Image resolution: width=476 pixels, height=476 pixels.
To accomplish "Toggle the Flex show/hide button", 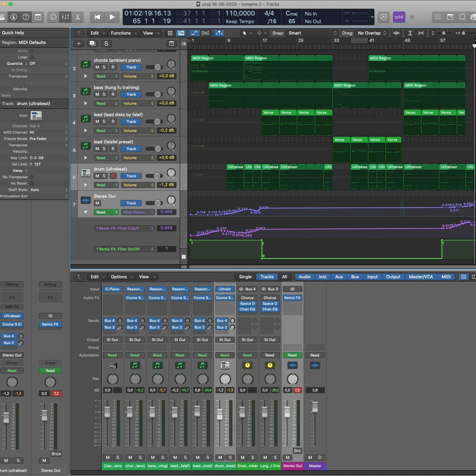I will (x=205, y=33).
